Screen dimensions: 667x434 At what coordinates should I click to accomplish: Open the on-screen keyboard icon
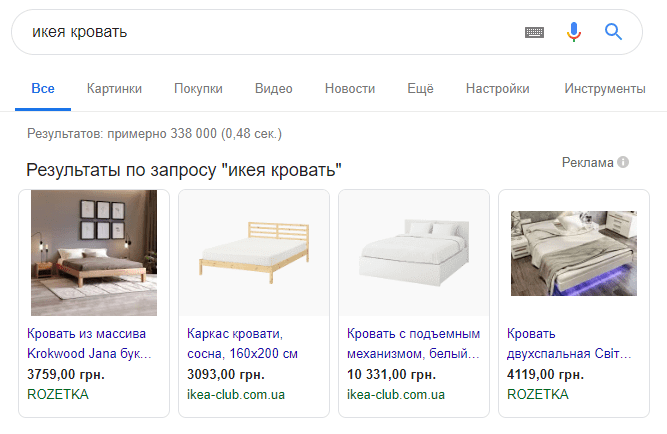pos(534,32)
